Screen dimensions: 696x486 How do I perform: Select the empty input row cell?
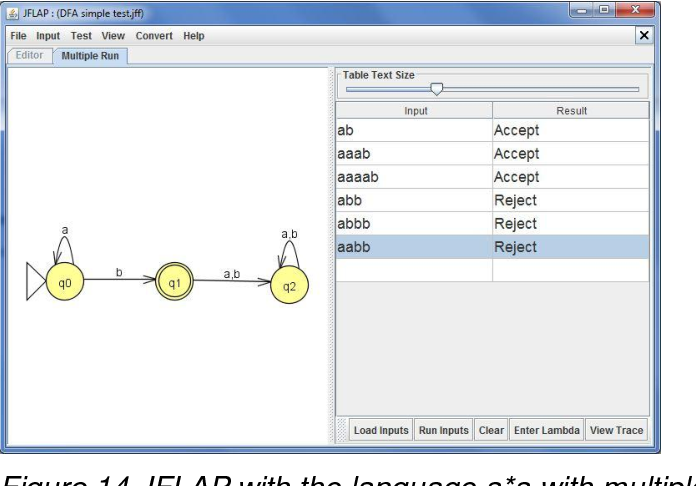pyautogui.click(x=413, y=270)
